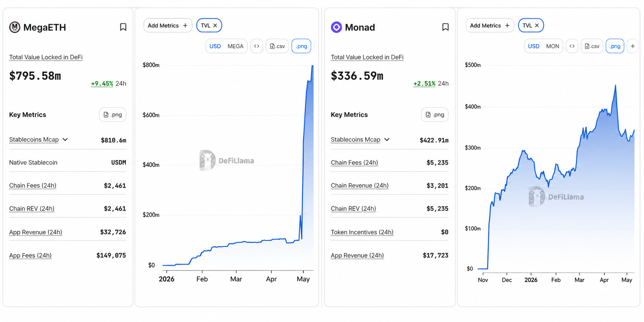The width and height of the screenshot is (644, 322).
Task: Switch Monad chart denomination to USD
Action: coord(534,46)
